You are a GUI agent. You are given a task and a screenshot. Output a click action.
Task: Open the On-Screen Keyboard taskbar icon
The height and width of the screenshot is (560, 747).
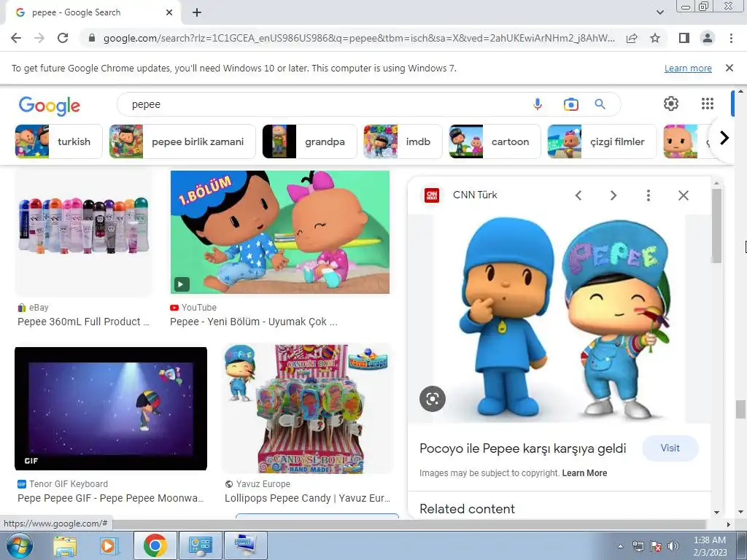coord(246,545)
